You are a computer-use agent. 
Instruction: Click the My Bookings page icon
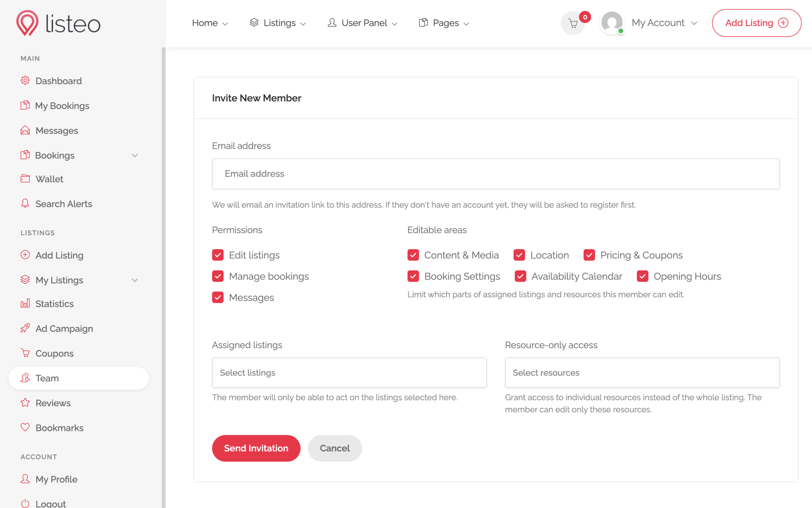pos(25,106)
